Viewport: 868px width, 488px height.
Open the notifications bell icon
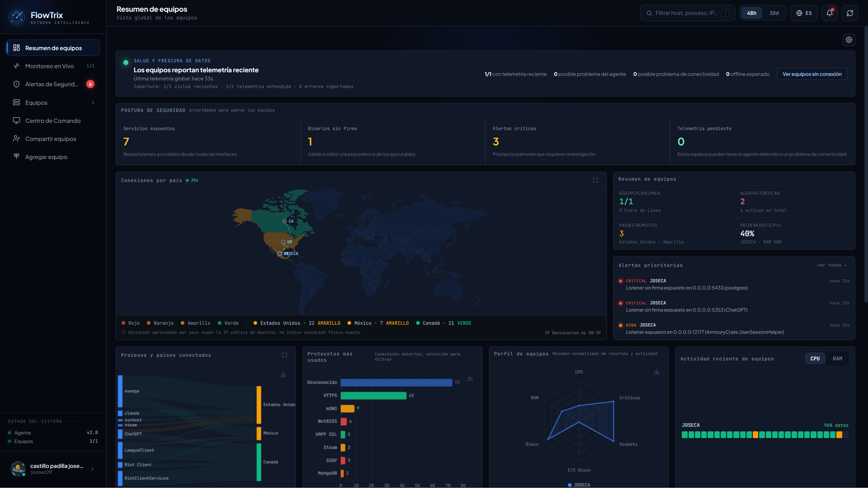tap(829, 13)
